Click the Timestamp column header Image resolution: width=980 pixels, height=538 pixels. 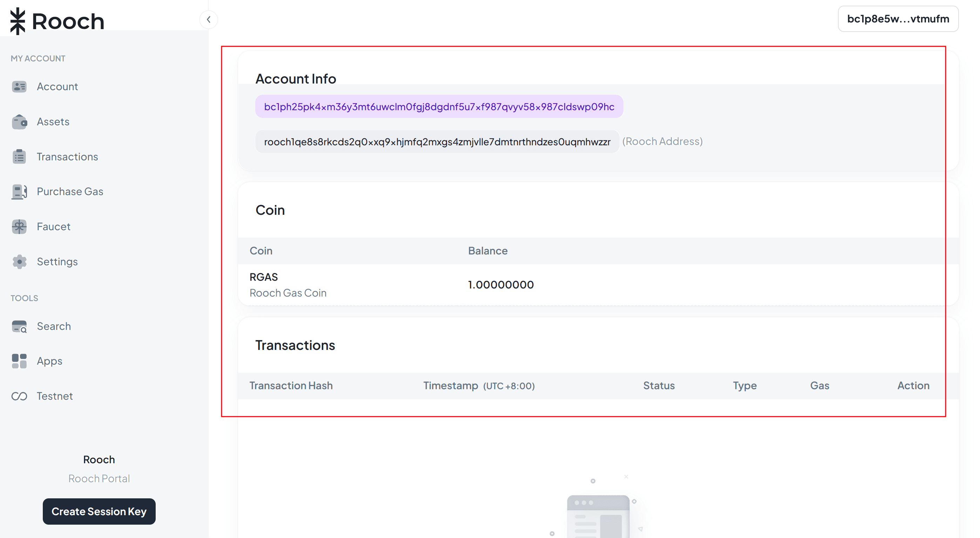pos(479,386)
